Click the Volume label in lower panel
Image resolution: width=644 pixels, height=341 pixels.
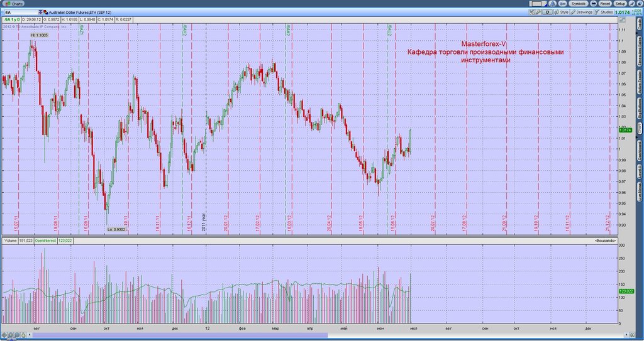click(x=10, y=241)
